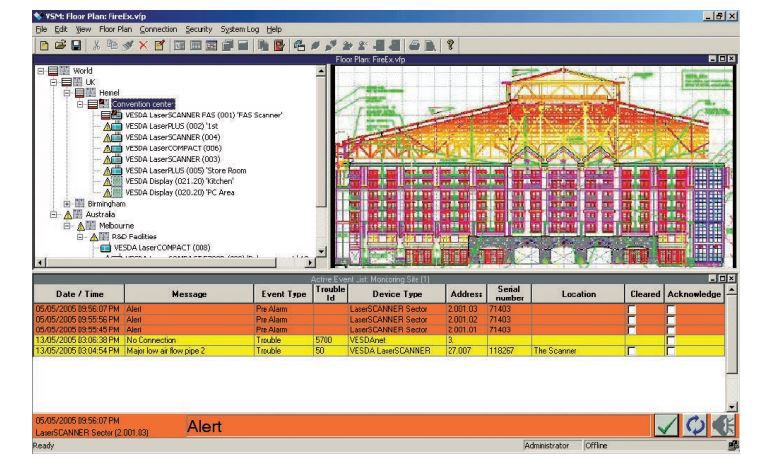The width and height of the screenshot is (767, 471).
Task: Click the status bar icon beside Offline
Action: tap(733, 445)
